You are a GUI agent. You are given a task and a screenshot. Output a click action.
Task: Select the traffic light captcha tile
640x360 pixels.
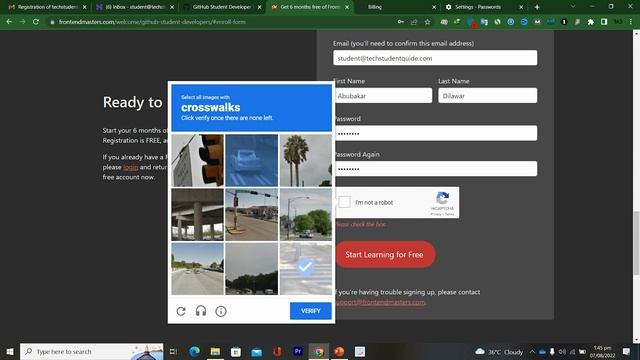(198, 160)
